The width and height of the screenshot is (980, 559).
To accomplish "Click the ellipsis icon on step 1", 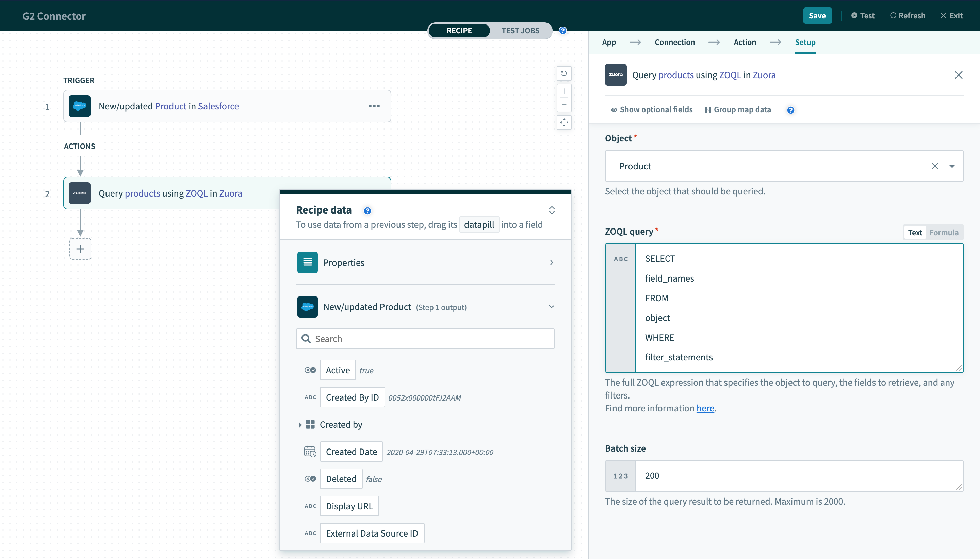I will tap(374, 106).
